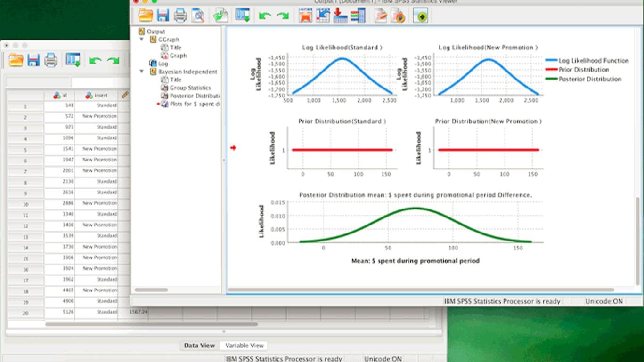The height and width of the screenshot is (362, 644).
Task: Undo last action in the Viewer window
Action: pyautogui.click(x=265, y=16)
